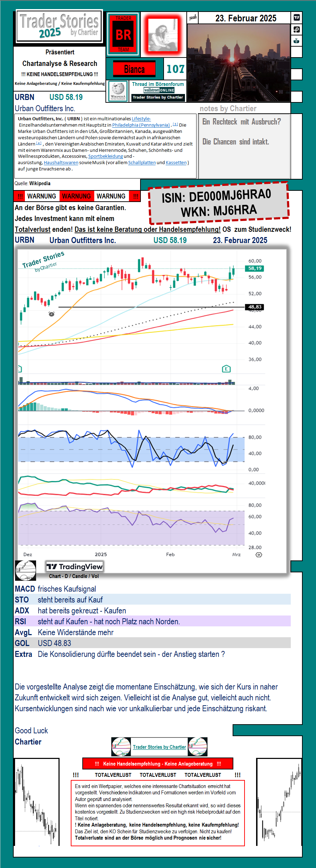
Task: Click the red 'Bianca' name button
Action: pyautogui.click(x=134, y=69)
